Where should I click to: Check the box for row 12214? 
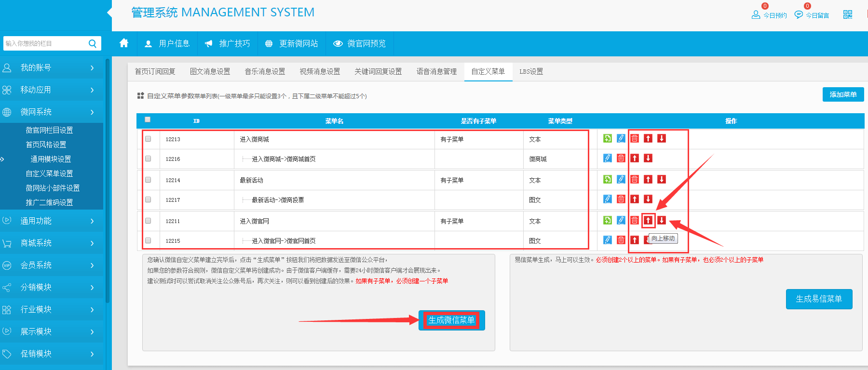148,180
